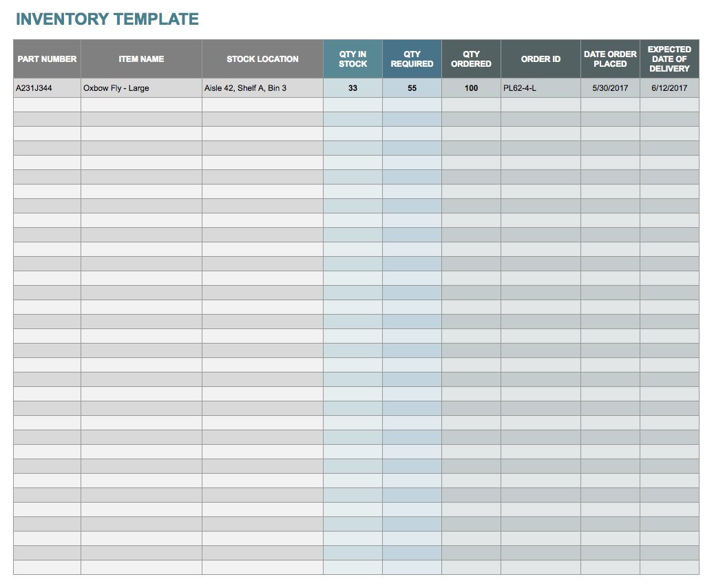The height and width of the screenshot is (588, 714).
Task: Select the QTY ORDERED header
Action: click(471, 59)
